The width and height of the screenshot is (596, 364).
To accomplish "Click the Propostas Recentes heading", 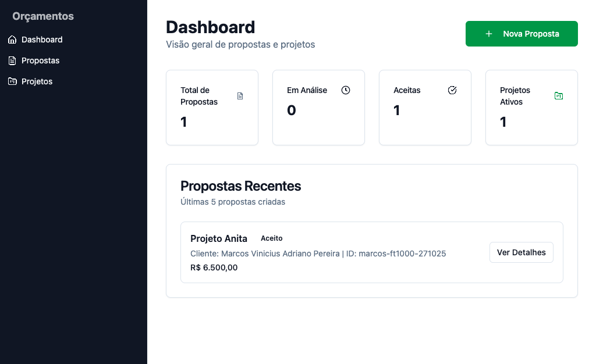I will [x=240, y=186].
